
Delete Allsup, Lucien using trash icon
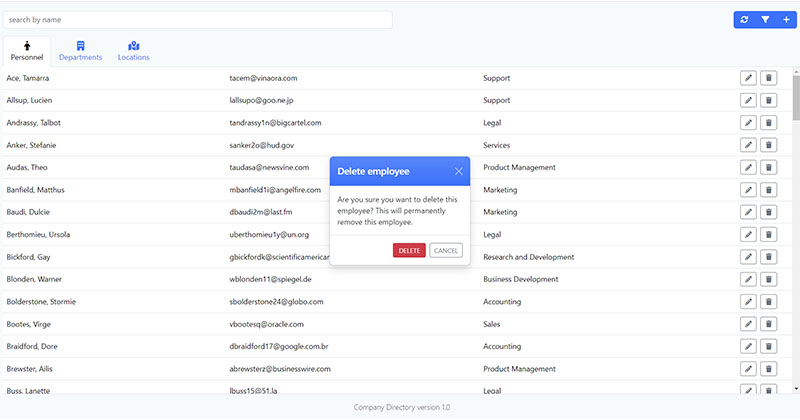point(768,100)
